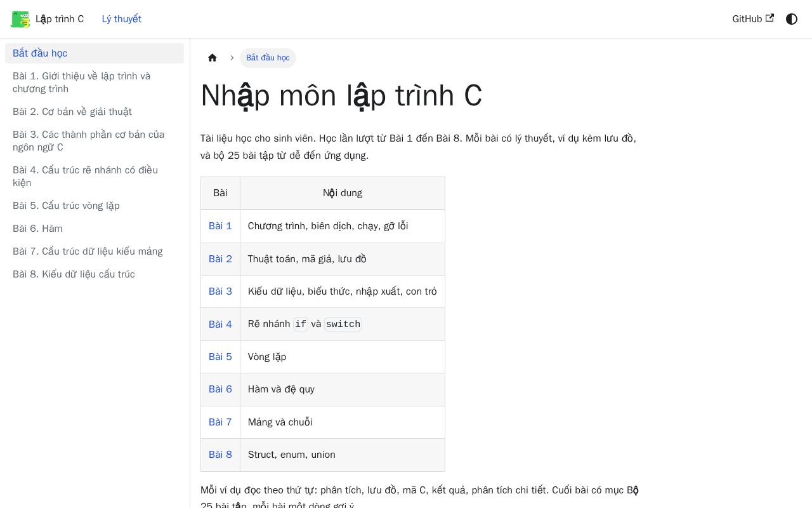The height and width of the screenshot is (508, 812).
Task: Follow the Bài 3 table link
Action: 220,291
